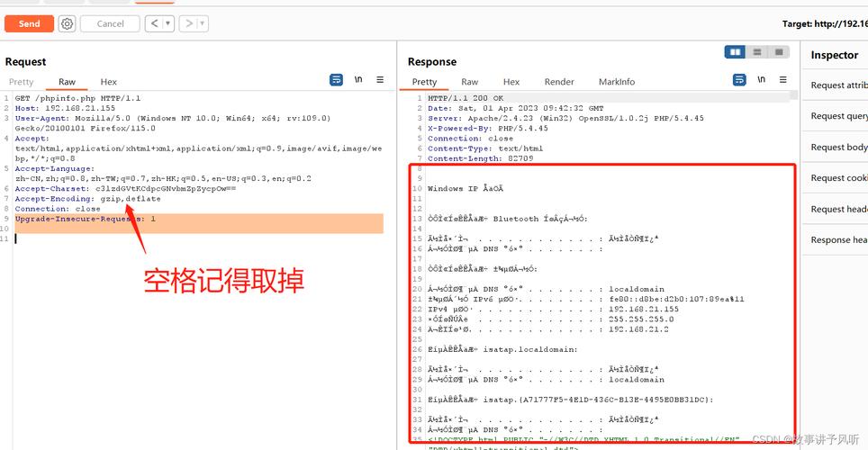
Task: Click the Content-Length: 82709 header
Action: click(x=481, y=159)
